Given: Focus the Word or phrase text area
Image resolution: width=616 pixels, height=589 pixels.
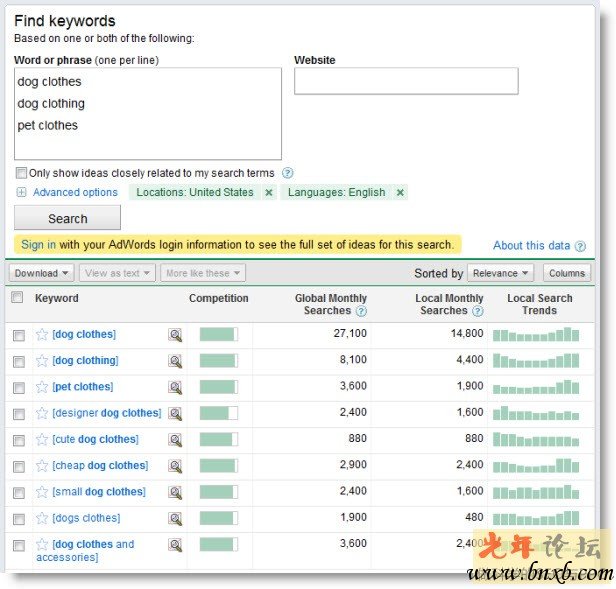Looking at the screenshot, I should pyautogui.click(x=148, y=114).
